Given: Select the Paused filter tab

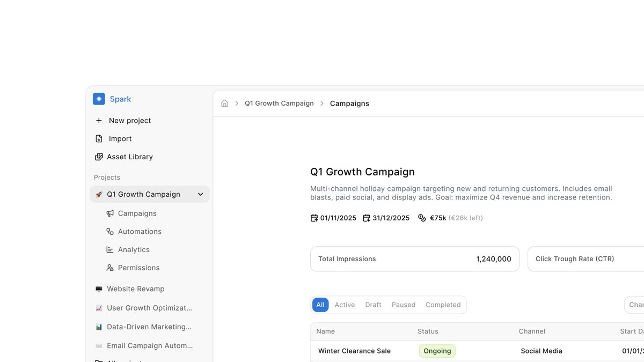Looking at the screenshot, I should click(x=404, y=305).
